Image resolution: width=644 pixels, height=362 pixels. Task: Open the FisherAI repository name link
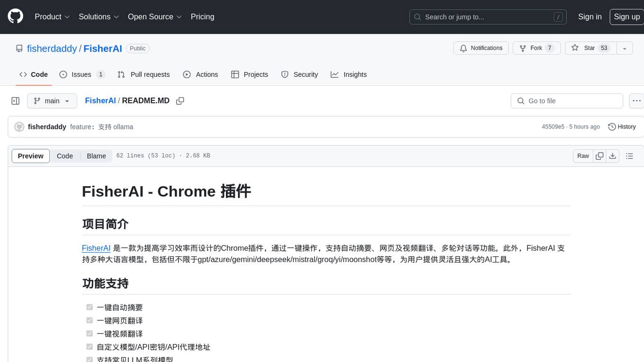coord(103,48)
